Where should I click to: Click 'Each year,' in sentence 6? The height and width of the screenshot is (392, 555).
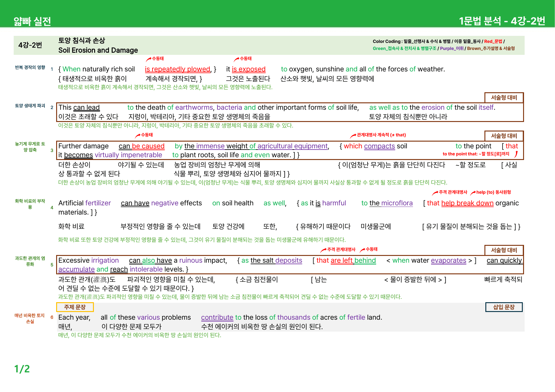click(74, 318)
